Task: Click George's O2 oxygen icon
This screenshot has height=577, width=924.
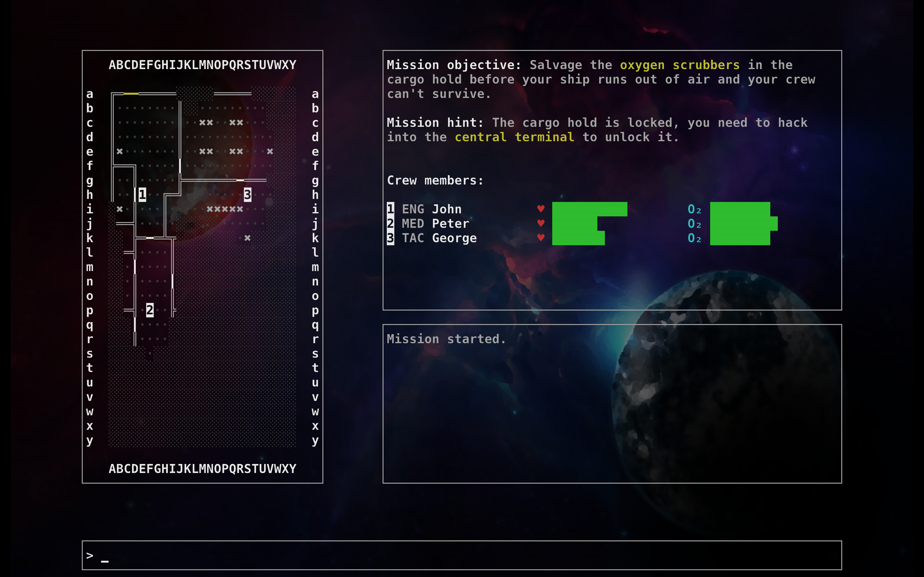Action: (694, 238)
